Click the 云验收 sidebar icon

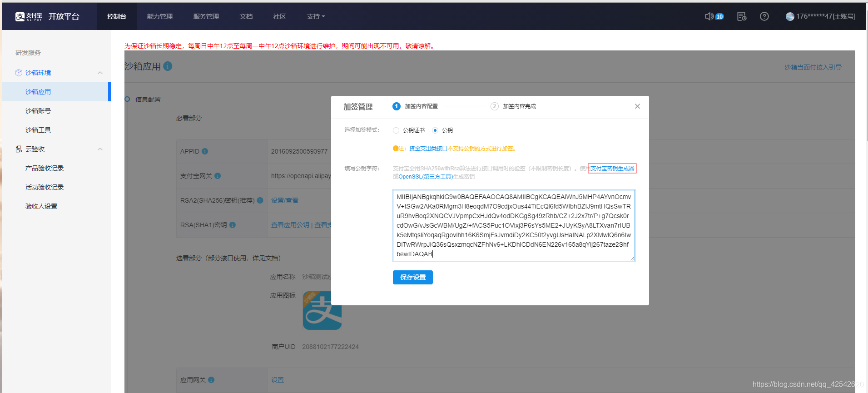click(19, 149)
